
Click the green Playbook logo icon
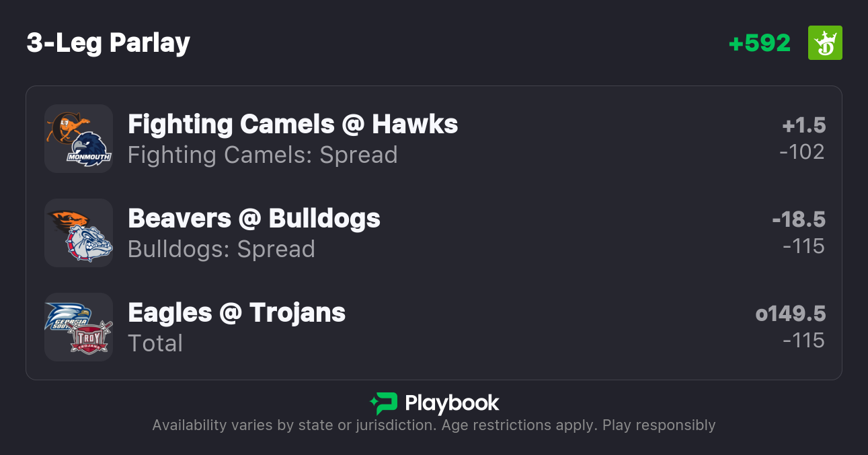[x=383, y=403]
